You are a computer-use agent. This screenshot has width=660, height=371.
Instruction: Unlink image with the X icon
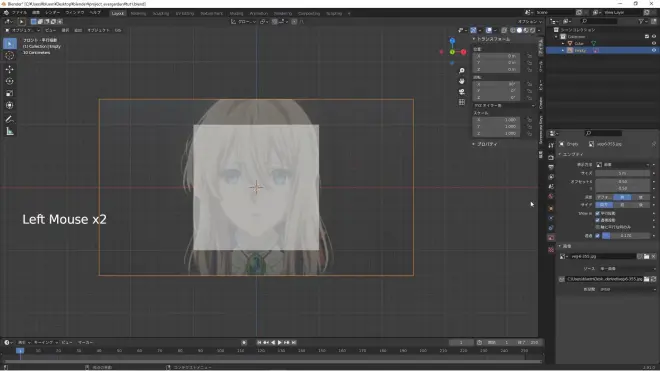point(653,256)
